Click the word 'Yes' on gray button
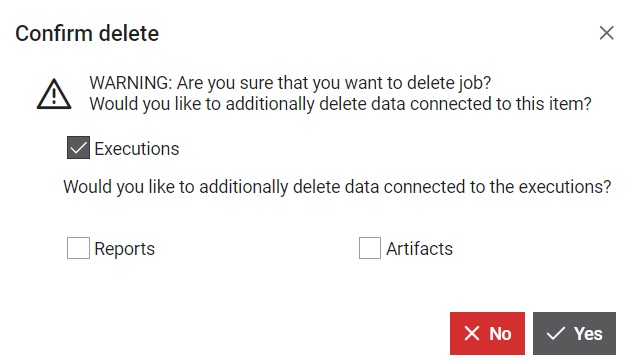The height and width of the screenshot is (362, 638). tap(588, 334)
